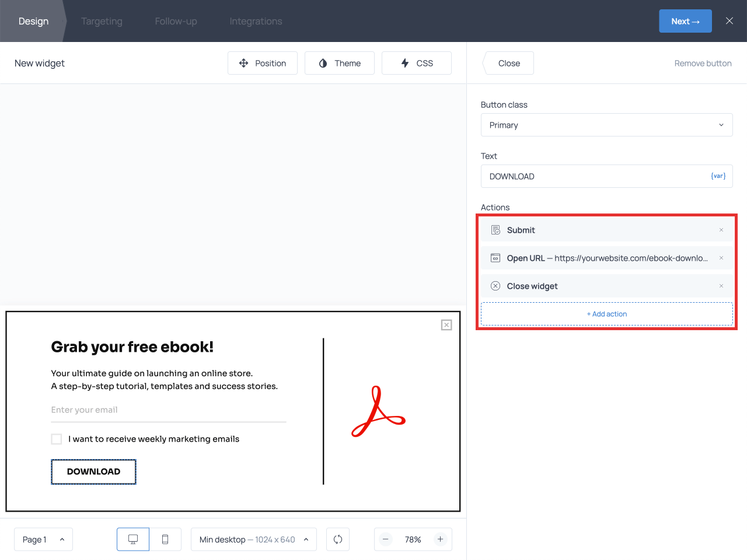Zoom in with the plus icon
Image resolution: width=747 pixels, height=560 pixels.
[x=441, y=540]
